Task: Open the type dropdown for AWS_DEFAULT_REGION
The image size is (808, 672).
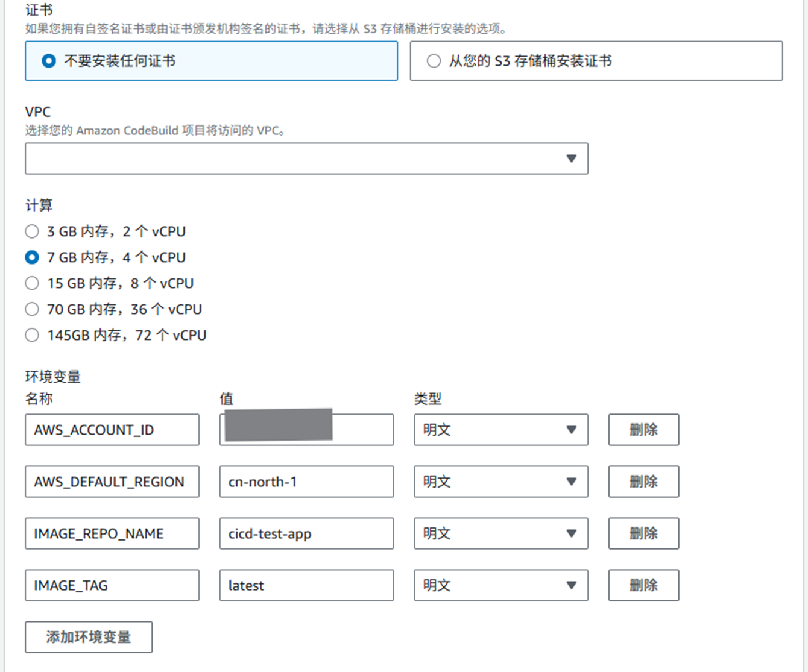Action: point(501,482)
